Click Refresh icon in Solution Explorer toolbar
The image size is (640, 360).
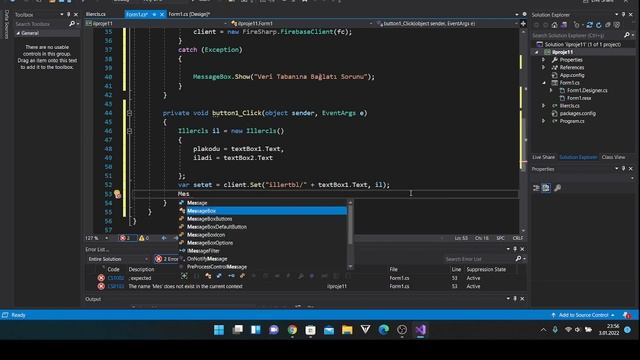[599, 25]
